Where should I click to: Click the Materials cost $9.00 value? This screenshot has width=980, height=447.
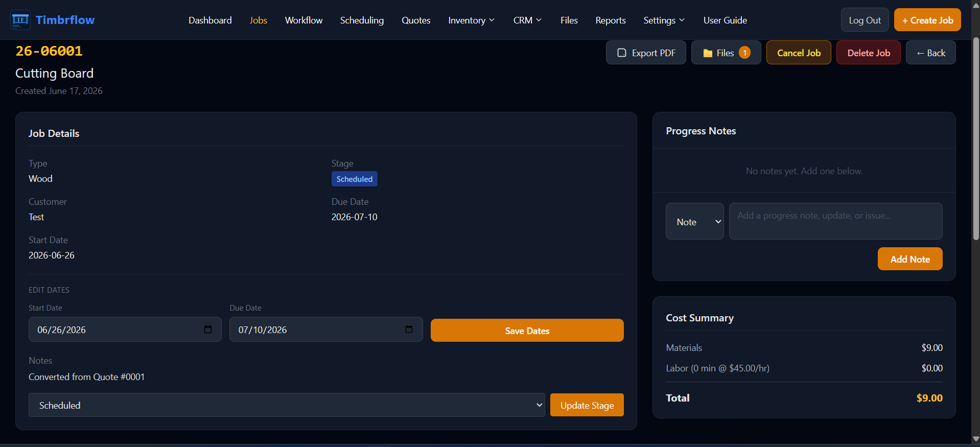click(x=932, y=348)
